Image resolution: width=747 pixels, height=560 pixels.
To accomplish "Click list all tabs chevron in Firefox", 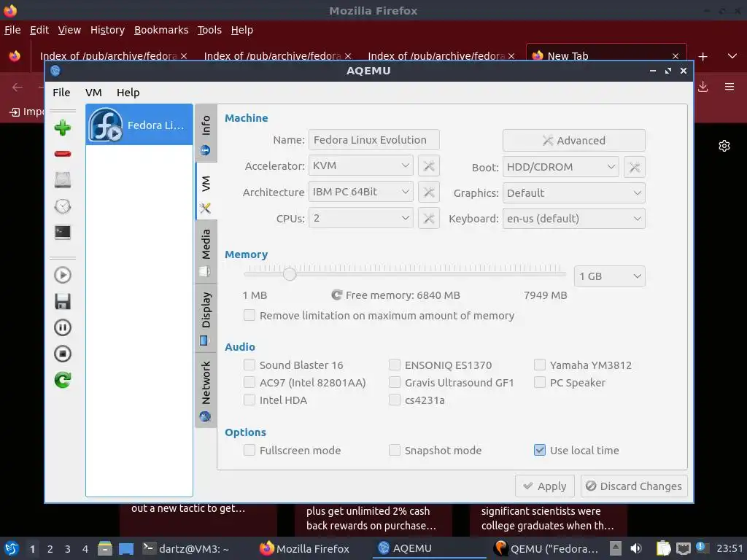I will [x=732, y=56].
